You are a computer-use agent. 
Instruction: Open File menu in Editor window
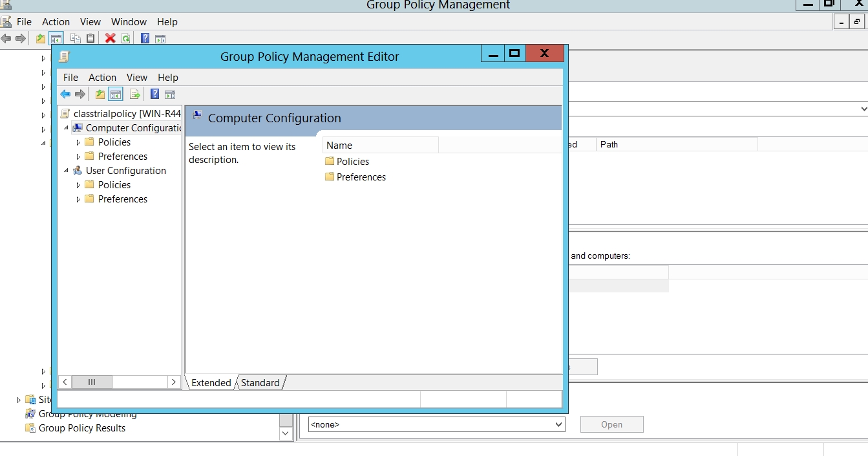coord(70,78)
